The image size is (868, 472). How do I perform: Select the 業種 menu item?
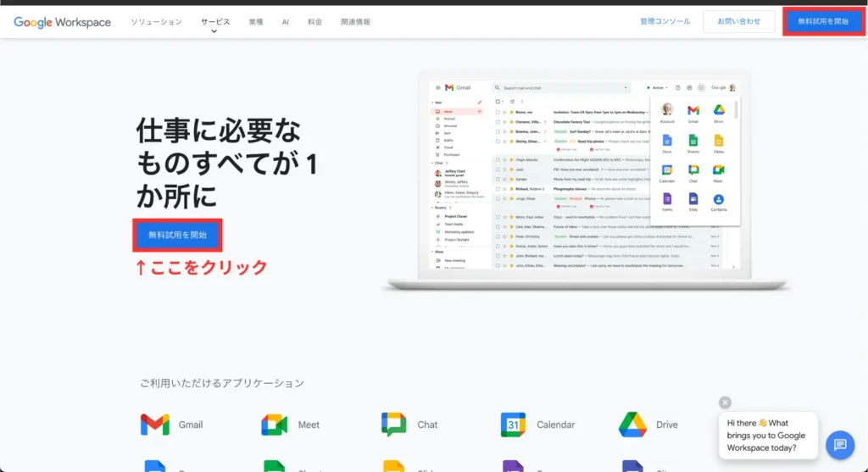point(256,22)
